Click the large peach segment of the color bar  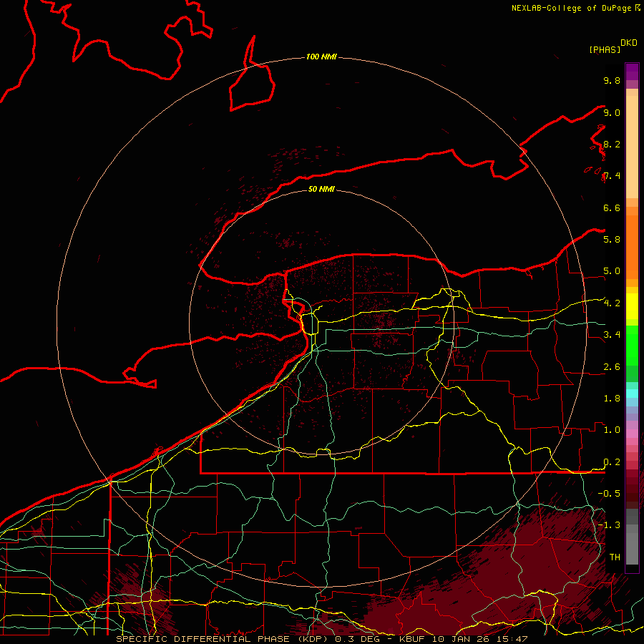632,147
